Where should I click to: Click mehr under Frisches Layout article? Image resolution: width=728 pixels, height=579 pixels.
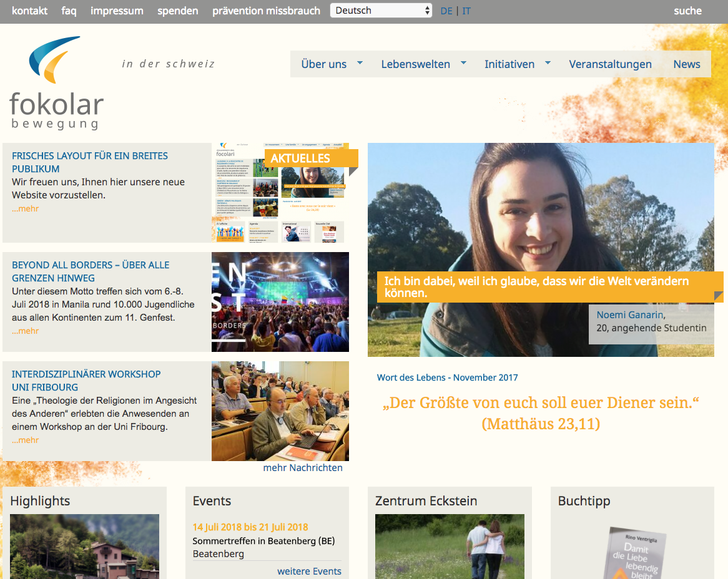pyautogui.click(x=26, y=209)
